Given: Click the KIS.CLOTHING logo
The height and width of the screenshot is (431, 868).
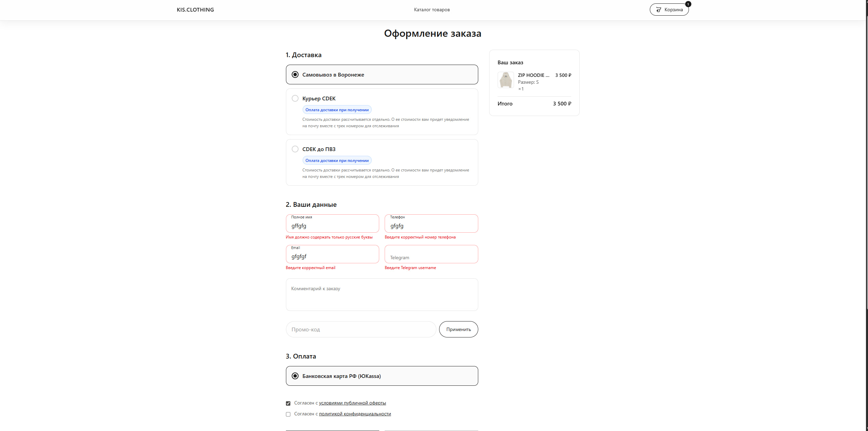Looking at the screenshot, I should point(195,10).
